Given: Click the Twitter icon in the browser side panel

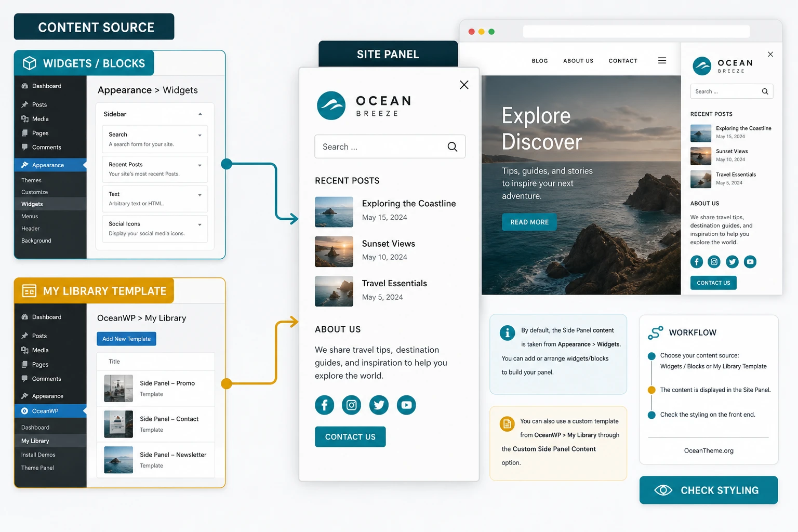Looking at the screenshot, I should pyautogui.click(x=733, y=262).
